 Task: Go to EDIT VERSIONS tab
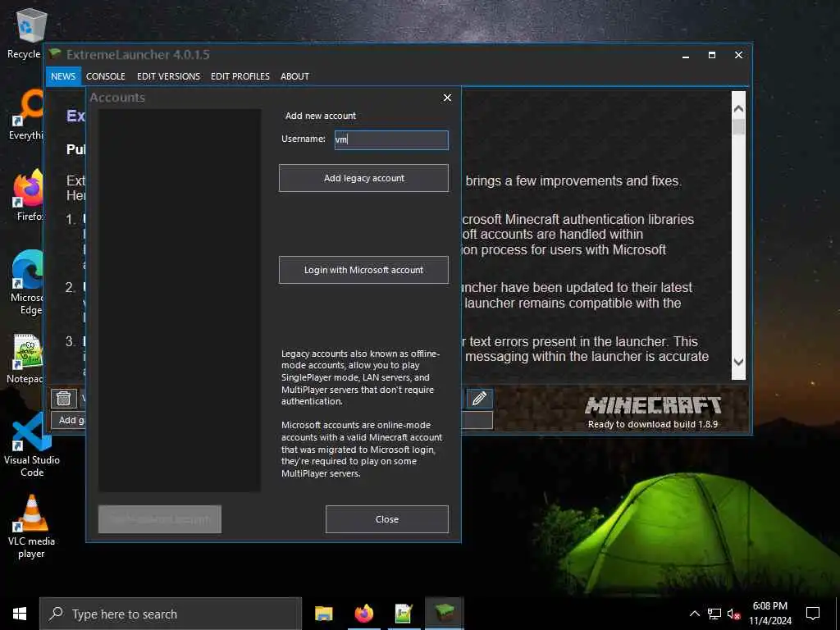(168, 76)
